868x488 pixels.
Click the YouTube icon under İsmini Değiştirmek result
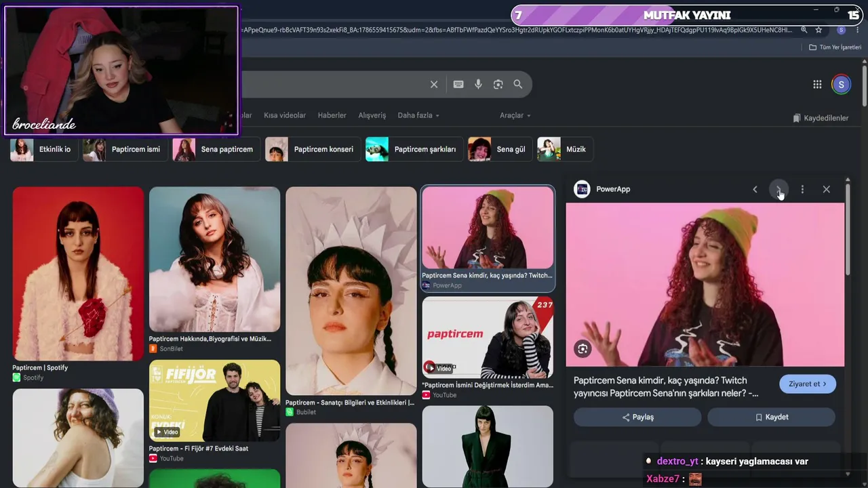pyautogui.click(x=426, y=395)
